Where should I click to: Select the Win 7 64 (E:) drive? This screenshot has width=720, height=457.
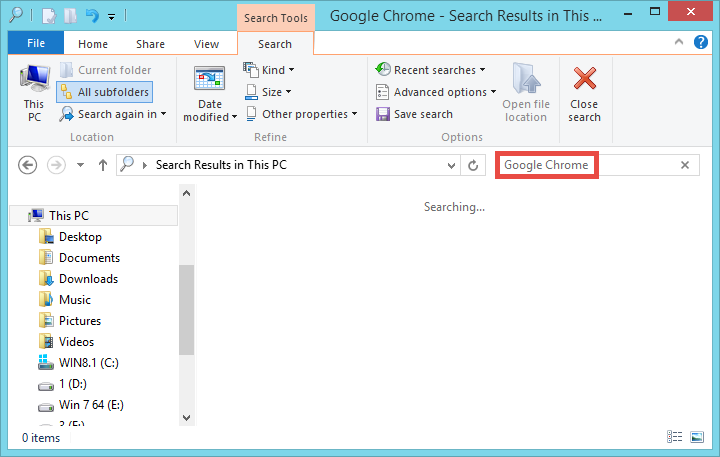(x=81, y=405)
